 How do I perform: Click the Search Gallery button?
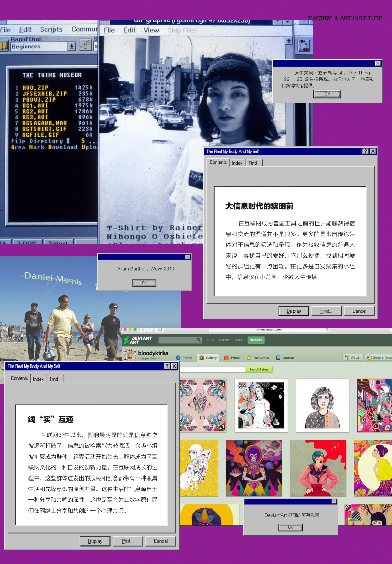tap(259, 369)
